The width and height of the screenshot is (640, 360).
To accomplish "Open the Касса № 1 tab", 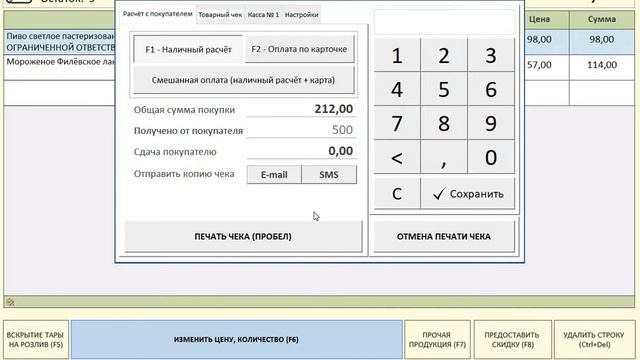I will click(x=263, y=15).
